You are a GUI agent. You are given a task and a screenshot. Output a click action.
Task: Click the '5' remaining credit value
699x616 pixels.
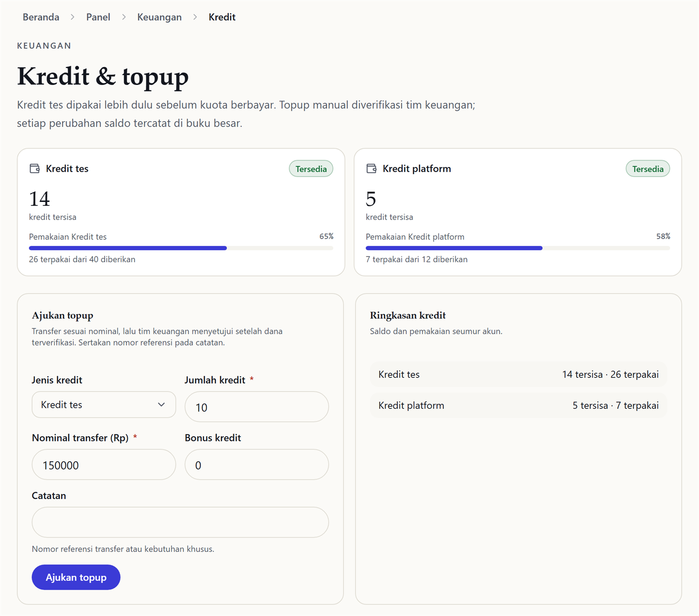371,199
